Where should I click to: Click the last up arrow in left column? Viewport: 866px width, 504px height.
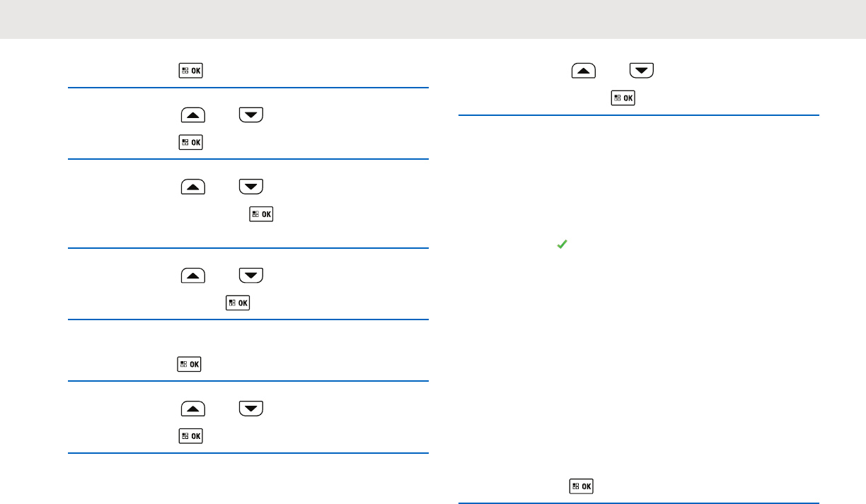pyautogui.click(x=193, y=409)
